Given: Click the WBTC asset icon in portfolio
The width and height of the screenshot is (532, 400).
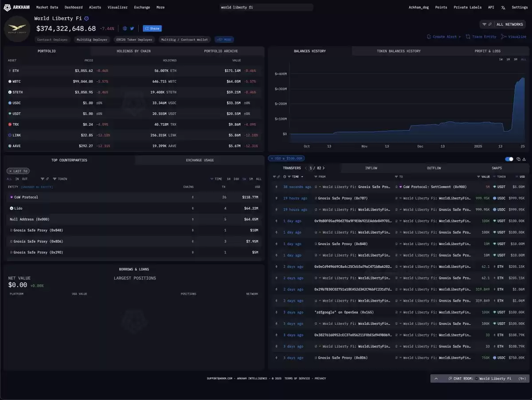Looking at the screenshot, I should tap(10, 82).
